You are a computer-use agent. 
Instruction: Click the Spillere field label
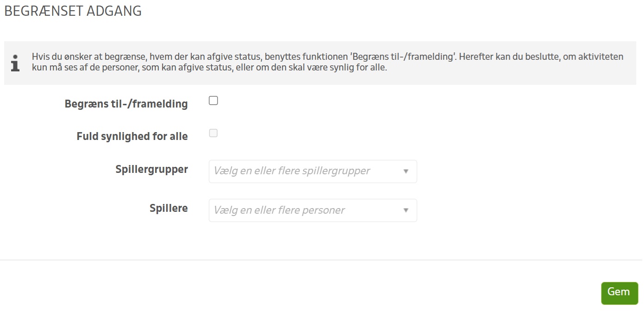169,208
